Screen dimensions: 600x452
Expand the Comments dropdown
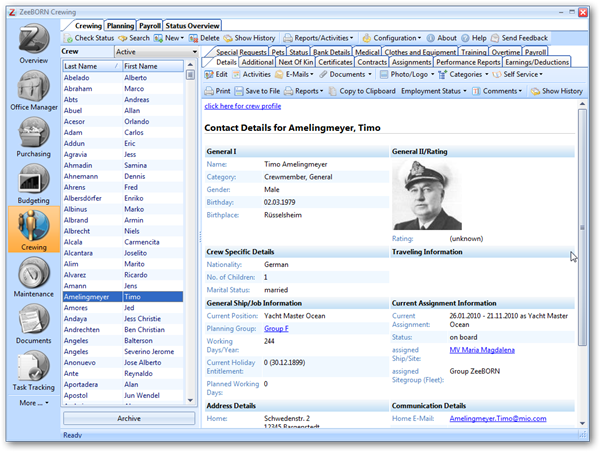point(497,91)
